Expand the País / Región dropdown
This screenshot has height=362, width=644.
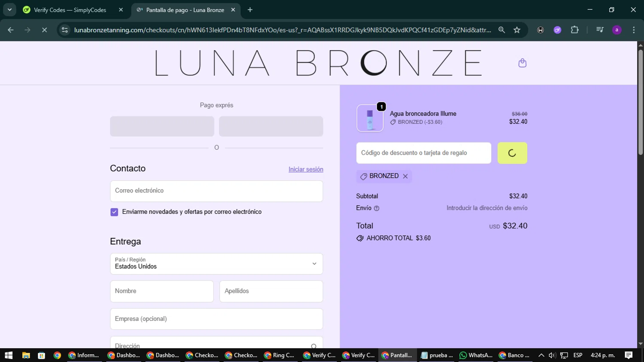coord(216,264)
